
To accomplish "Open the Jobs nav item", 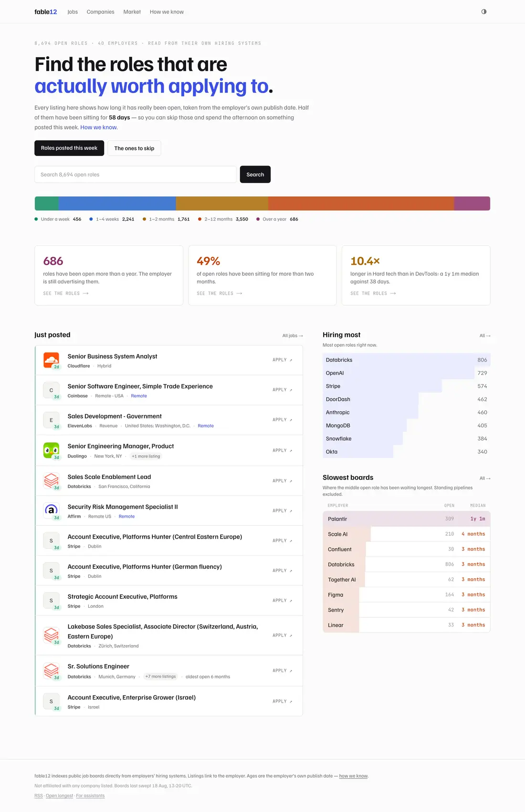I will tap(73, 12).
